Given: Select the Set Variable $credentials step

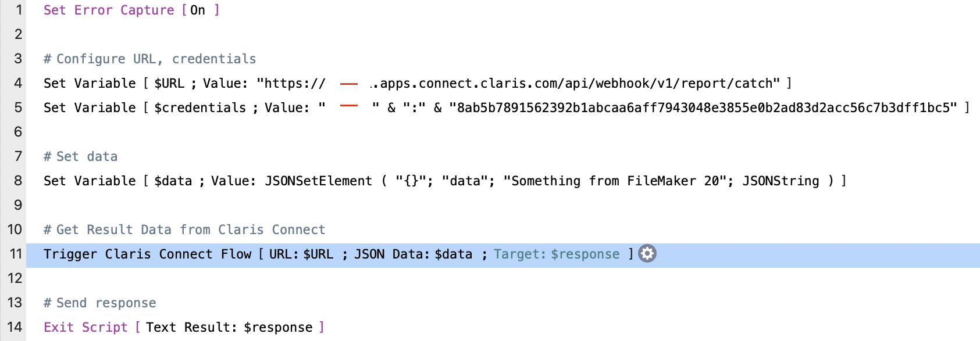Looking at the screenshot, I should [x=90, y=108].
